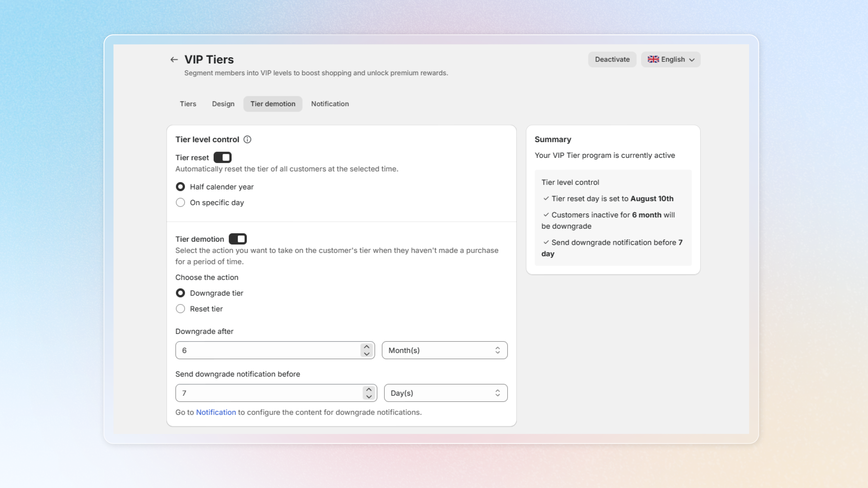Open the Day(s) unit dropdown

click(x=446, y=393)
